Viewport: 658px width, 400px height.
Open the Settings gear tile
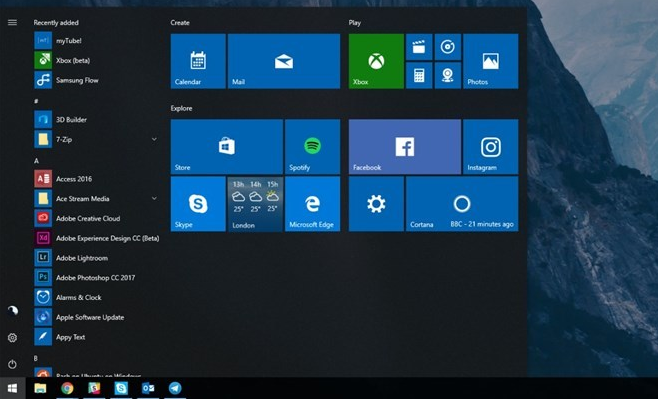pyautogui.click(x=376, y=204)
